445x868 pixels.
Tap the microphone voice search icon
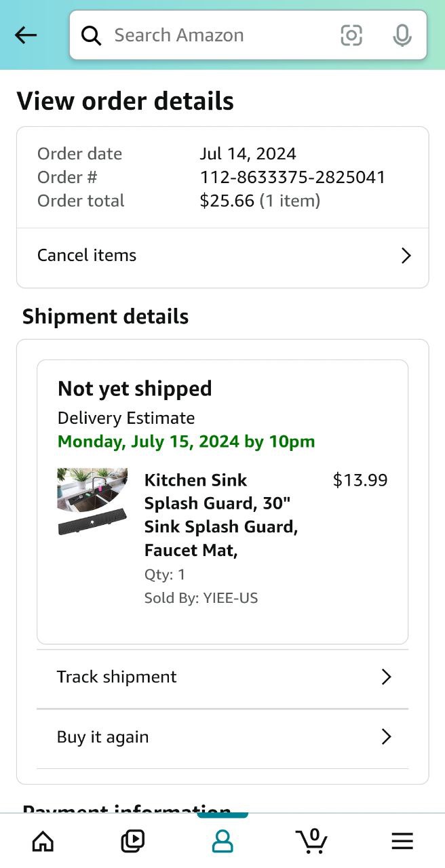402,35
